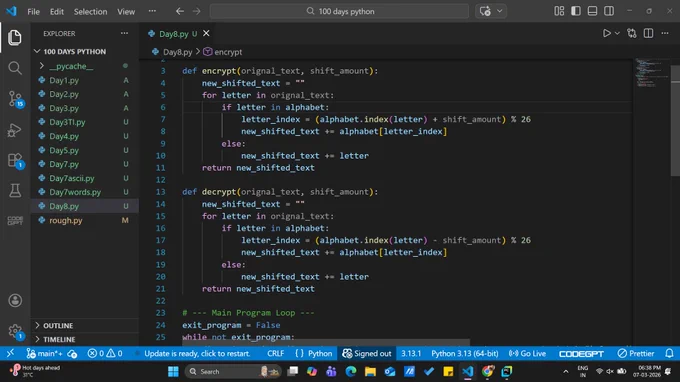Open the Copilot chat dropdown chevron
Viewport: 680px width, 382px height.
click(x=500, y=11)
